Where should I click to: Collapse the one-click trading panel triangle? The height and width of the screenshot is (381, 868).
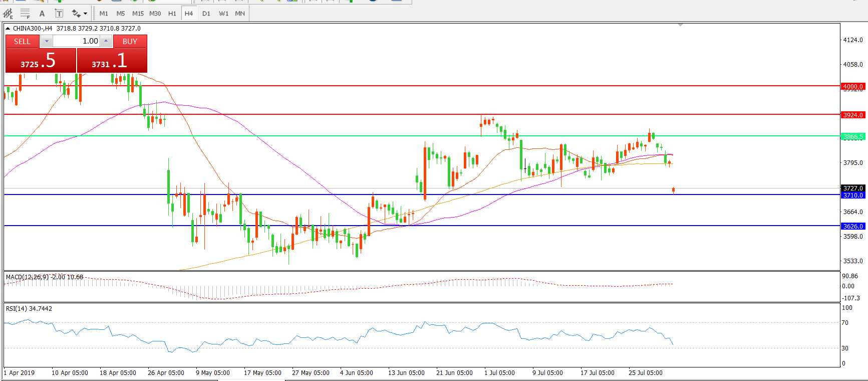[8, 29]
